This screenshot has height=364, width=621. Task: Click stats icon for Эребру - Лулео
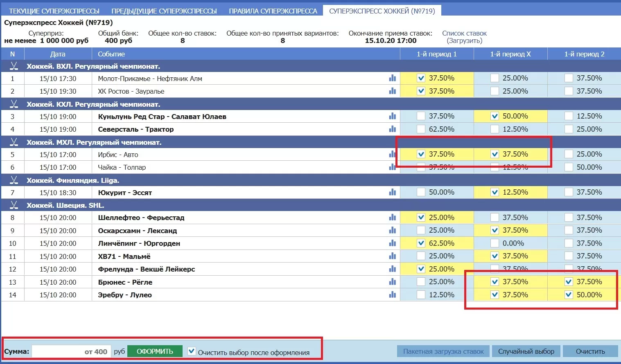[x=392, y=294]
